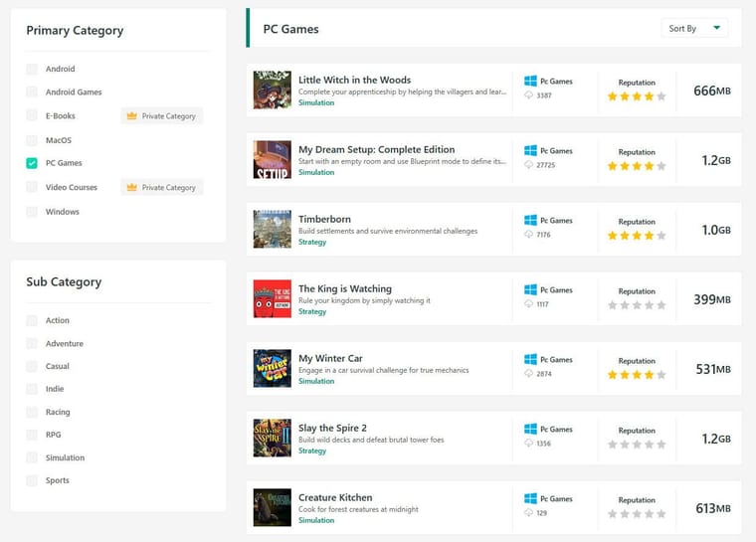This screenshot has height=542, width=756.
Task: Uncheck the PC Games category checkbox
Action: [32, 163]
